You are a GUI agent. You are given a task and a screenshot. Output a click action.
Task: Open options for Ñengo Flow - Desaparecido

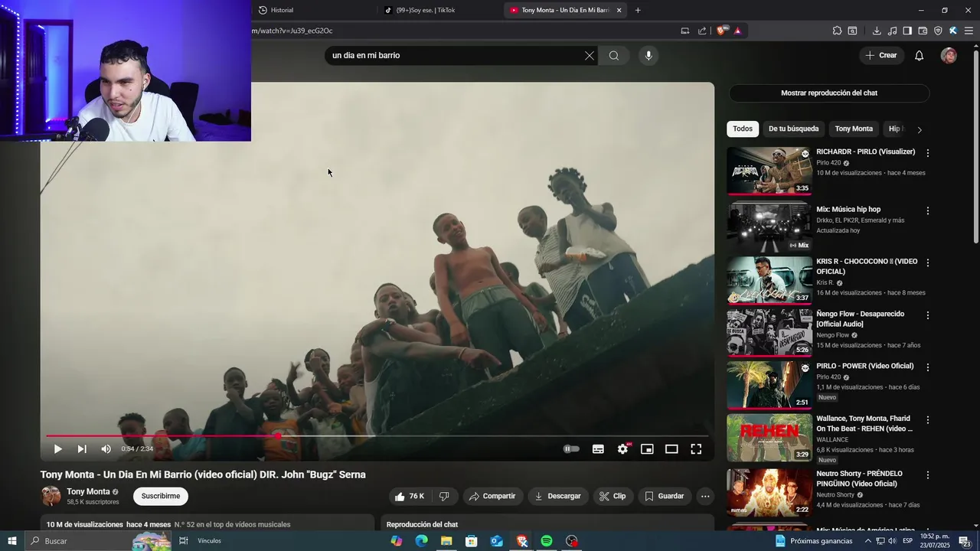click(x=928, y=315)
